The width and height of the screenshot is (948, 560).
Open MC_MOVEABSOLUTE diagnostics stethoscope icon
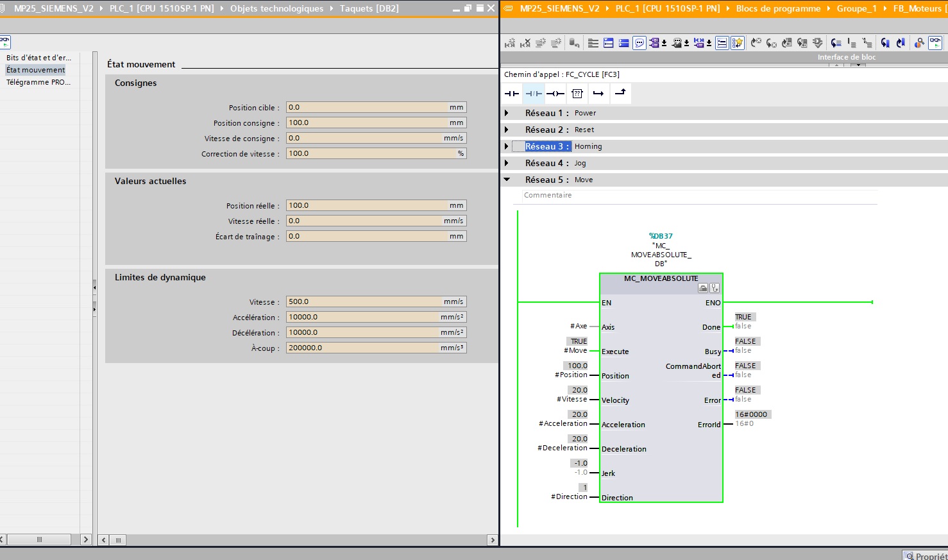pos(715,288)
